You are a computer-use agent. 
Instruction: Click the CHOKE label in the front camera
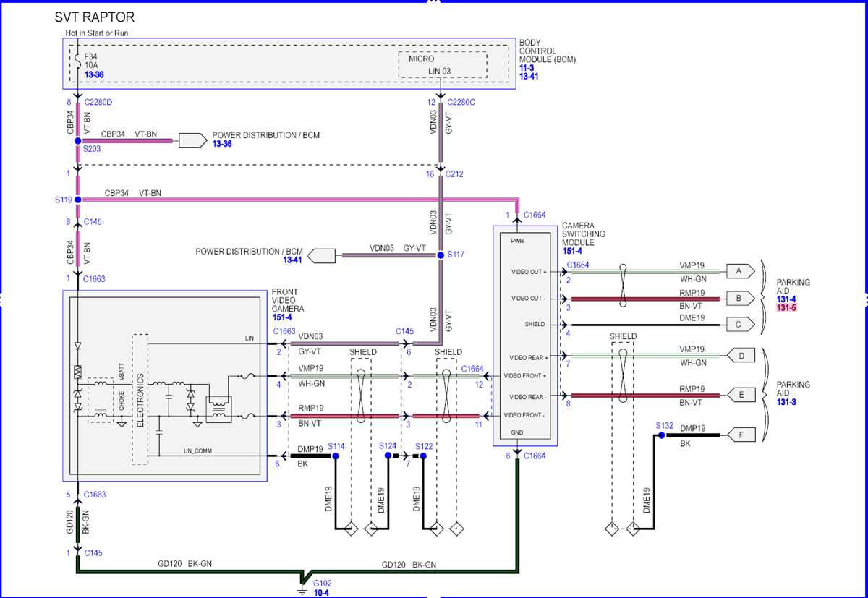(x=122, y=401)
